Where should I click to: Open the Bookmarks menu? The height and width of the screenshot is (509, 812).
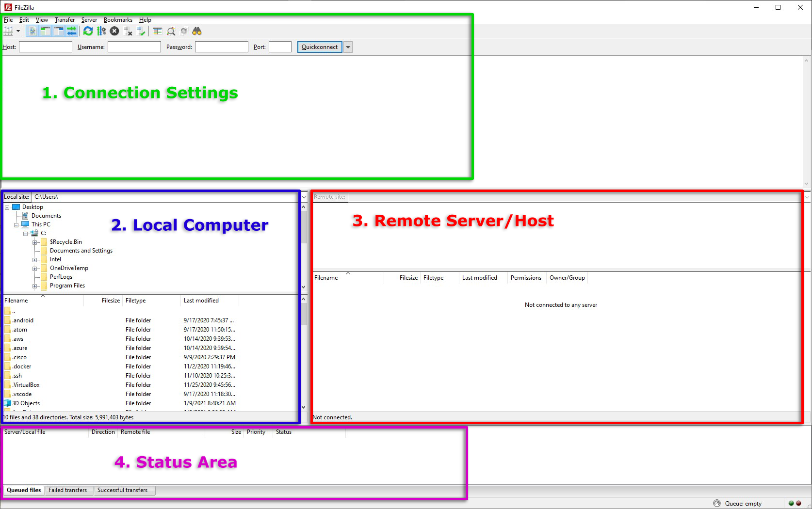point(118,20)
